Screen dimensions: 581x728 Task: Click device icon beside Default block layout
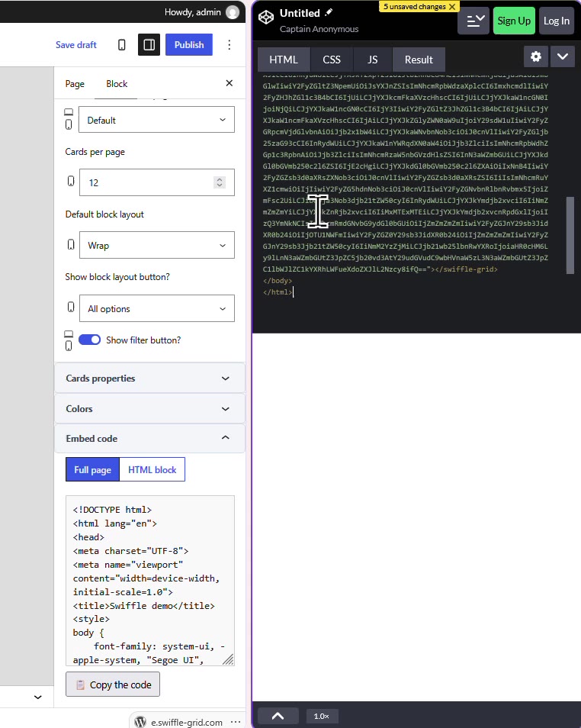click(x=71, y=244)
